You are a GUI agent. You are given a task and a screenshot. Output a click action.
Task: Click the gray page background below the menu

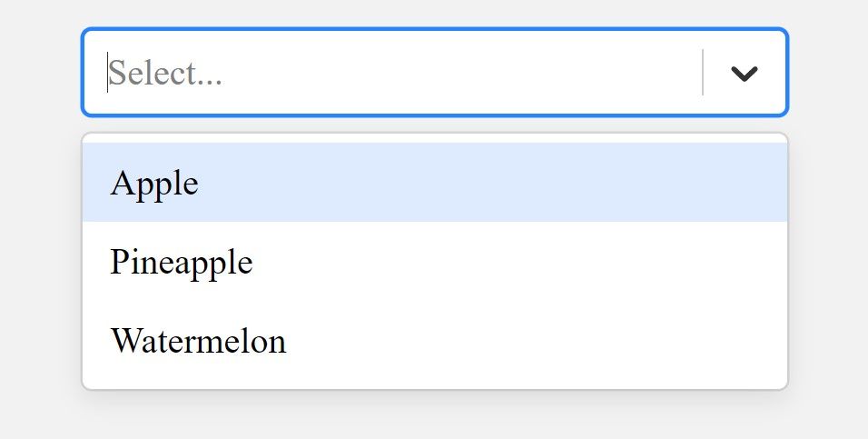click(434, 416)
